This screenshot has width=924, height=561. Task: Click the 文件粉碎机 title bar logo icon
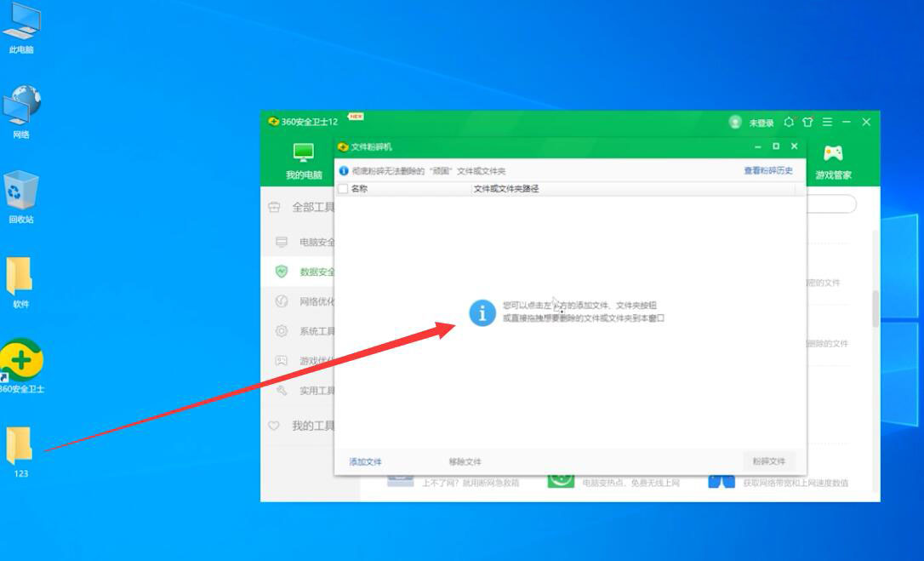343,146
